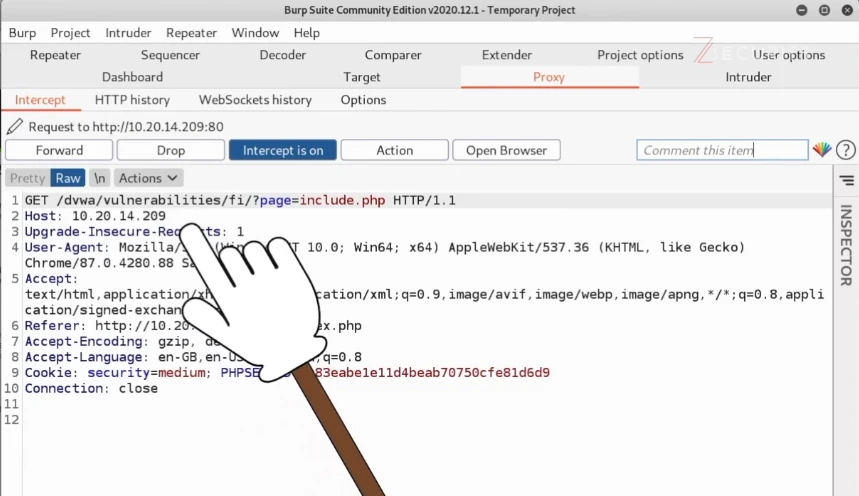Open the Window menu
The height and width of the screenshot is (496, 859).
click(255, 33)
